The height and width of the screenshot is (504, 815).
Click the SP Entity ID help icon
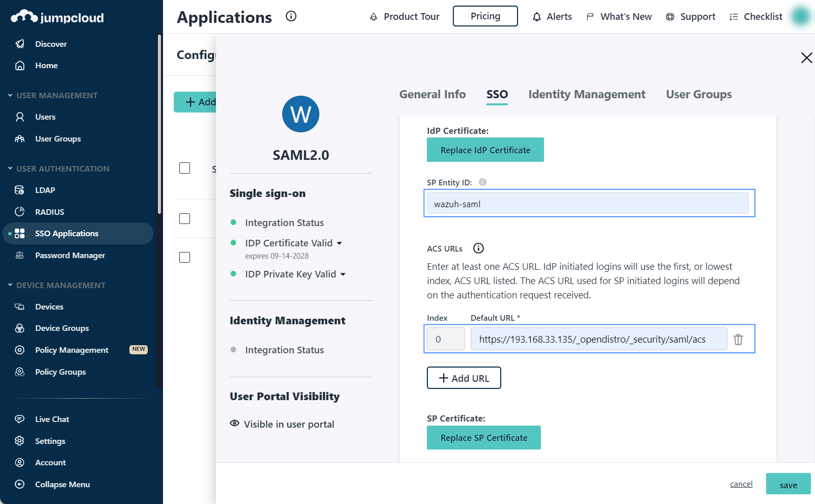tap(482, 182)
